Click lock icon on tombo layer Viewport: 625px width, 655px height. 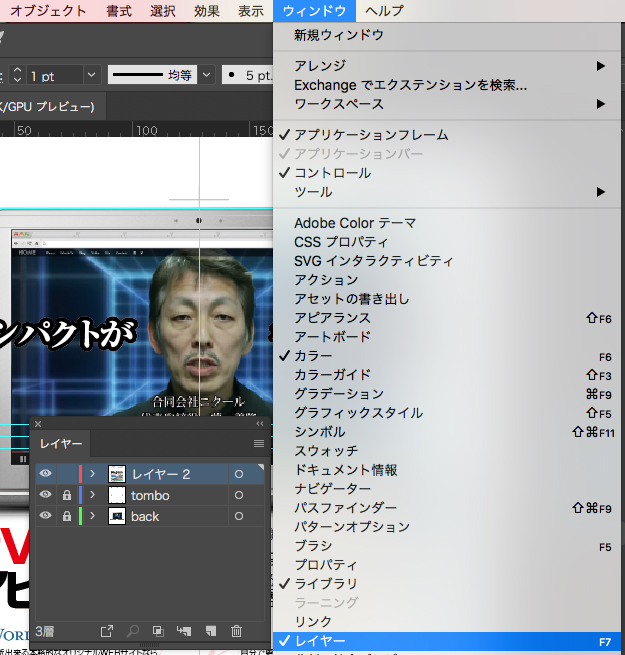(x=66, y=495)
